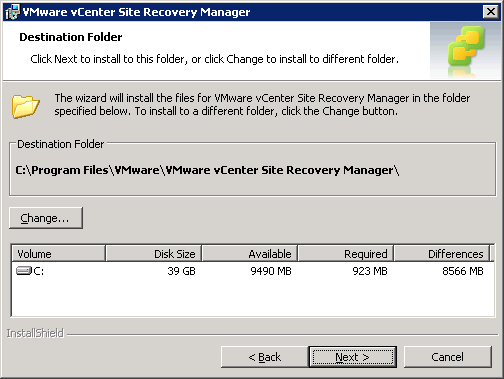
Task: Click the installer icon in title bar
Action: (x=12, y=12)
